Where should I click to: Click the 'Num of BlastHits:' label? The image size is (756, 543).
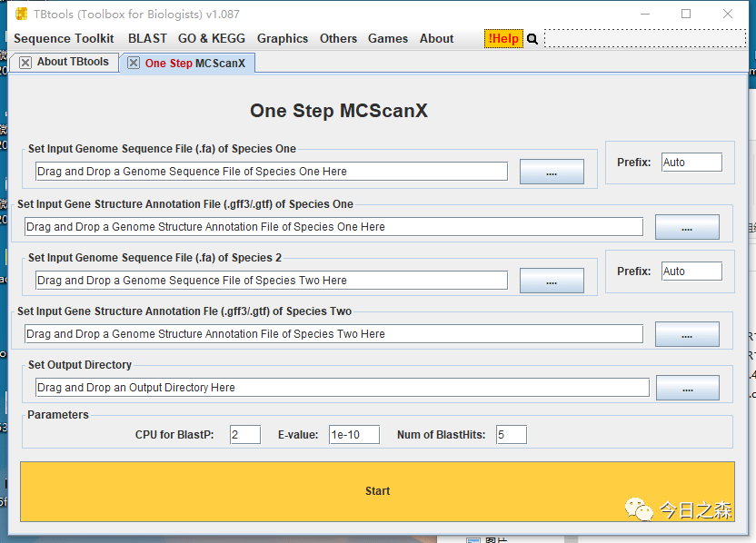click(x=442, y=435)
